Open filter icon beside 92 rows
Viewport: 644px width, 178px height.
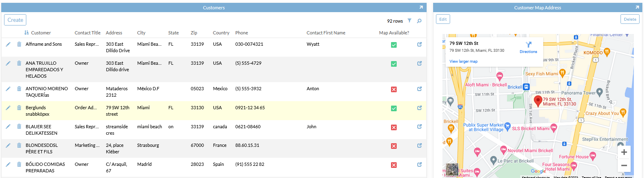(x=409, y=21)
